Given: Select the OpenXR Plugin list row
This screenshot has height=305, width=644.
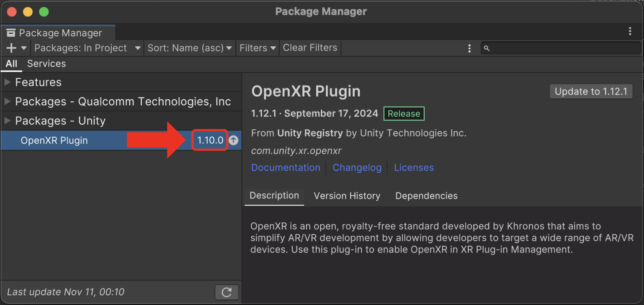Looking at the screenshot, I should 121,140.
